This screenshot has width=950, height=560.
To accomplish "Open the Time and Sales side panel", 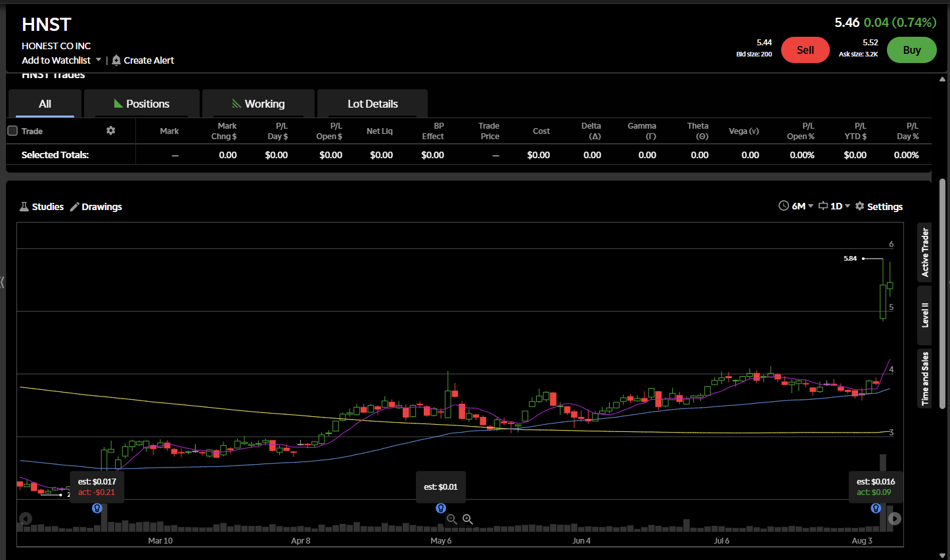I will [924, 378].
